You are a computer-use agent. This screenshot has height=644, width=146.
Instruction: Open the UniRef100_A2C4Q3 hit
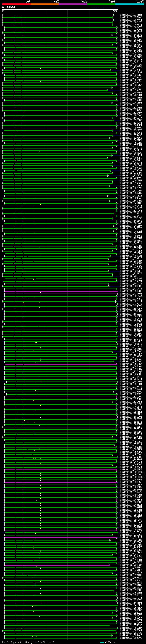pos(131,372)
